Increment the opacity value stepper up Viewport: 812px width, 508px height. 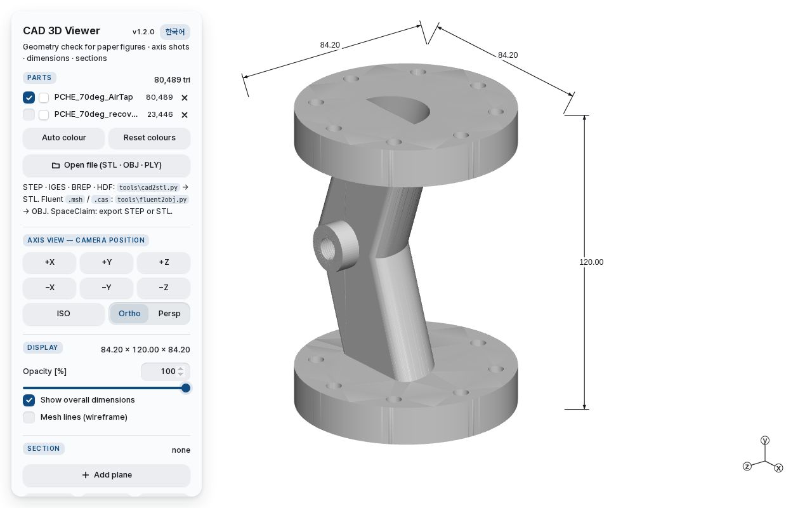pyautogui.click(x=181, y=369)
